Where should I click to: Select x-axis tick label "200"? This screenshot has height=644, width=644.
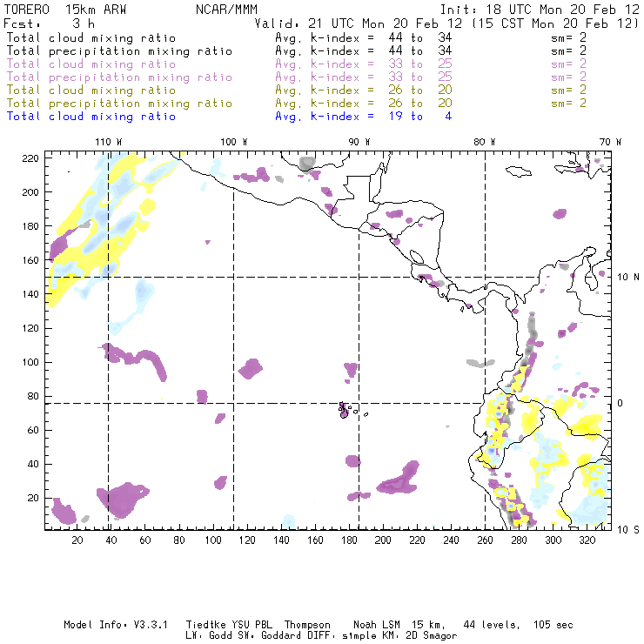(x=383, y=540)
